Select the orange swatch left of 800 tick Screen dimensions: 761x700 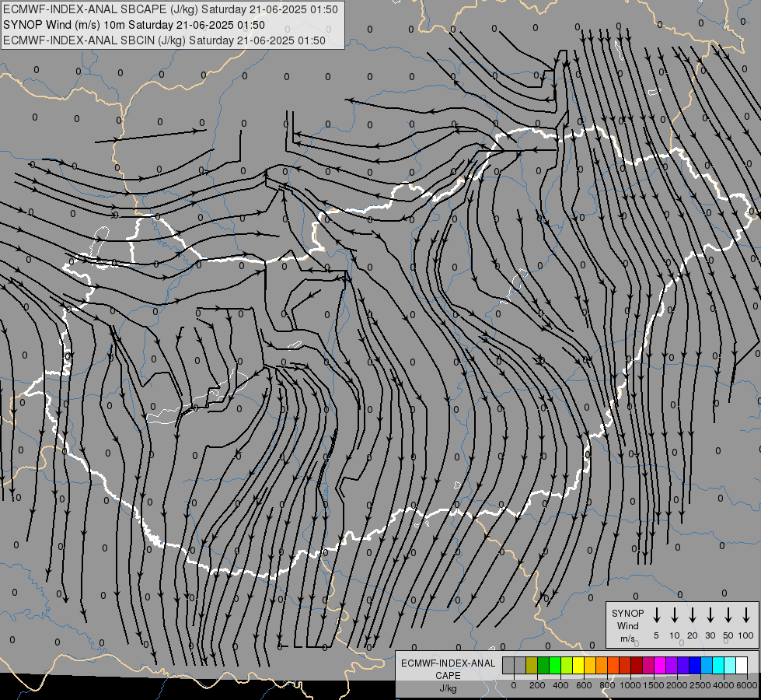click(602, 665)
